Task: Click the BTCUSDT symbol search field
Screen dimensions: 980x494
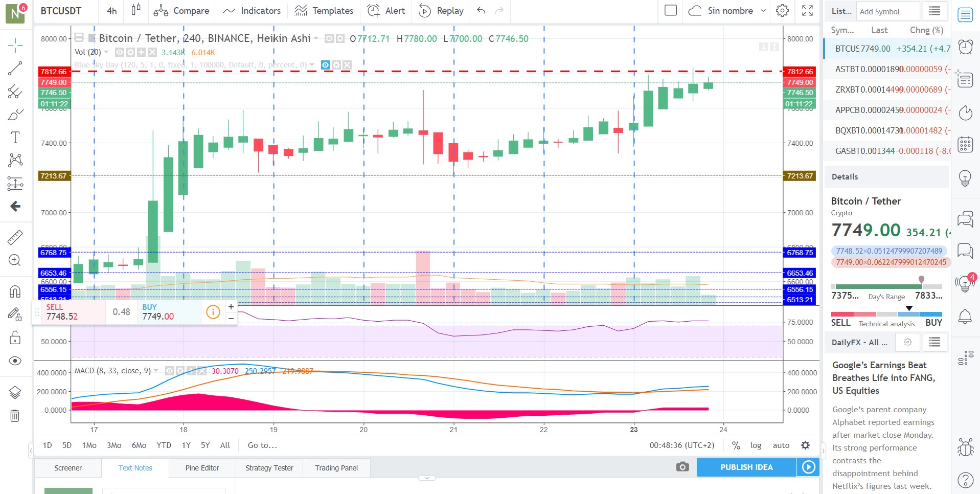Action: 65,11
